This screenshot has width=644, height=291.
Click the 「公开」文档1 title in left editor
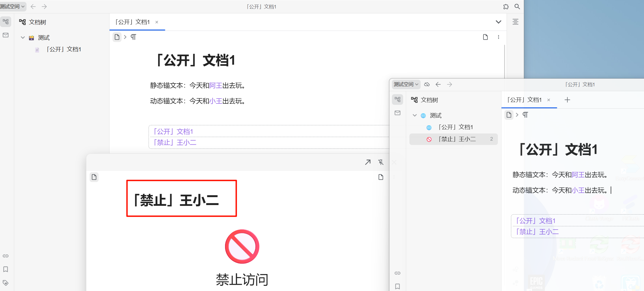pos(195,60)
